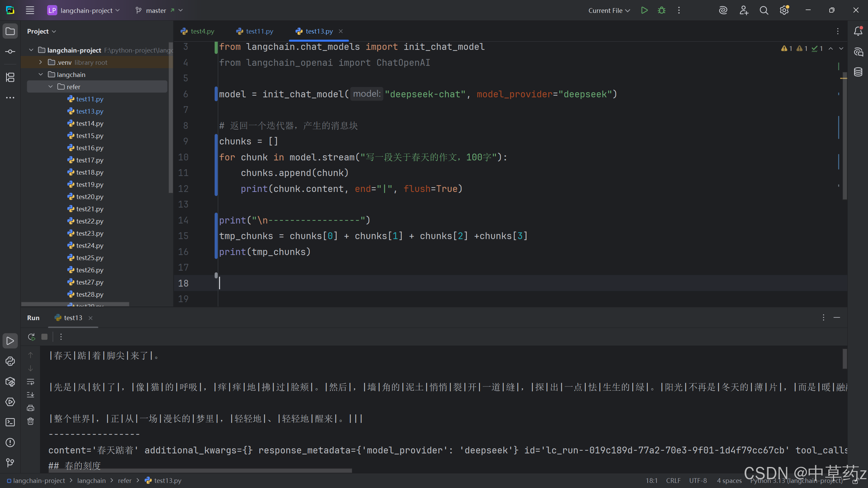Click the CRLF line separator in status bar
868x488 pixels.
click(x=673, y=481)
